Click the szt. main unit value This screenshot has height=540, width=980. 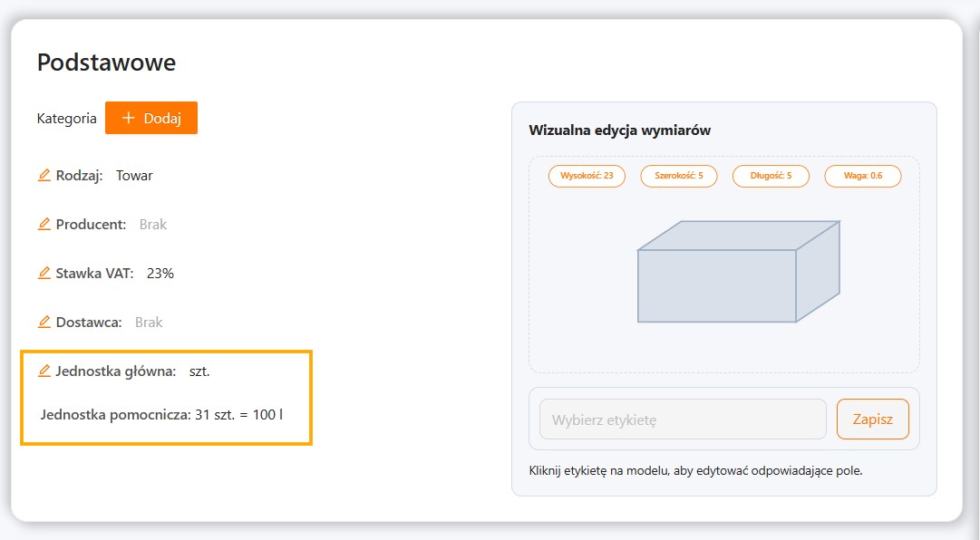[199, 371]
